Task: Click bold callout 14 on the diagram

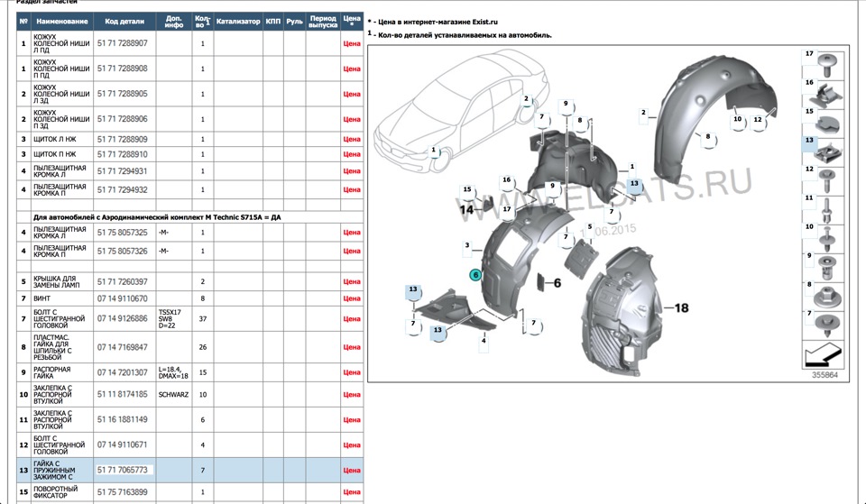Action: click(466, 210)
